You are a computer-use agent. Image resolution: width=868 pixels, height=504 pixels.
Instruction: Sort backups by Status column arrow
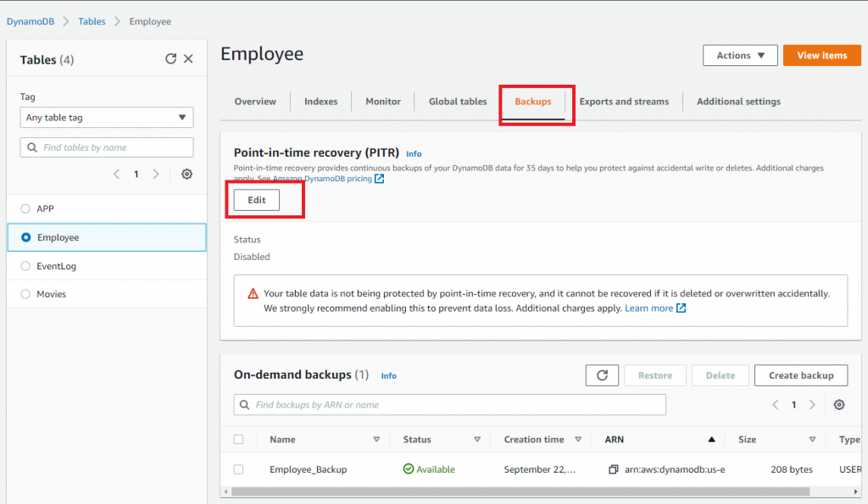click(477, 440)
